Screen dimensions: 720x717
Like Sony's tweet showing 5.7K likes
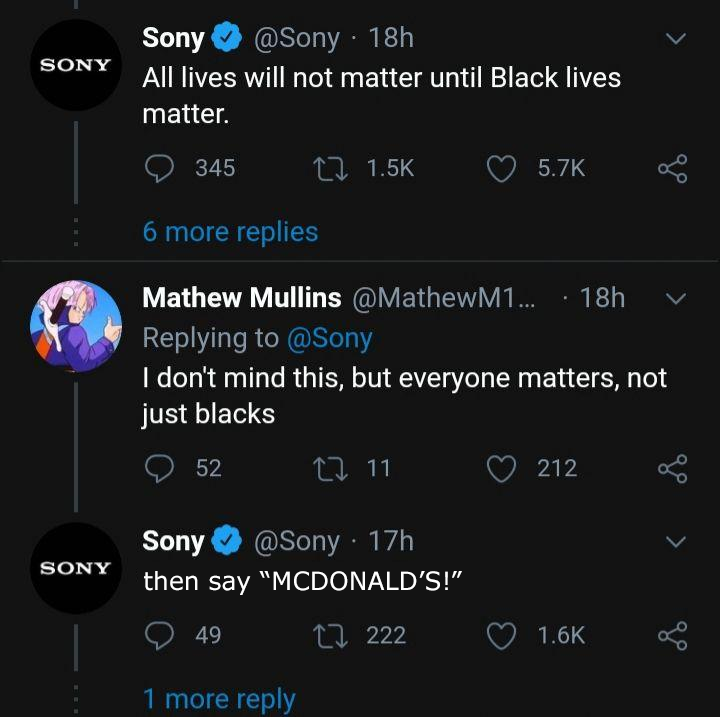501,169
